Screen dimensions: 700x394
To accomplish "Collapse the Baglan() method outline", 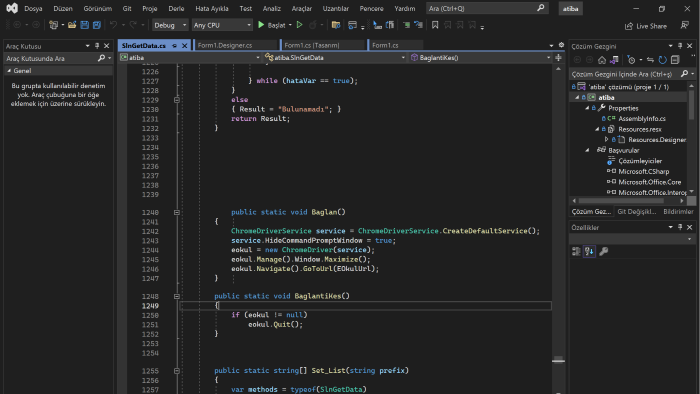I will coord(177,212).
